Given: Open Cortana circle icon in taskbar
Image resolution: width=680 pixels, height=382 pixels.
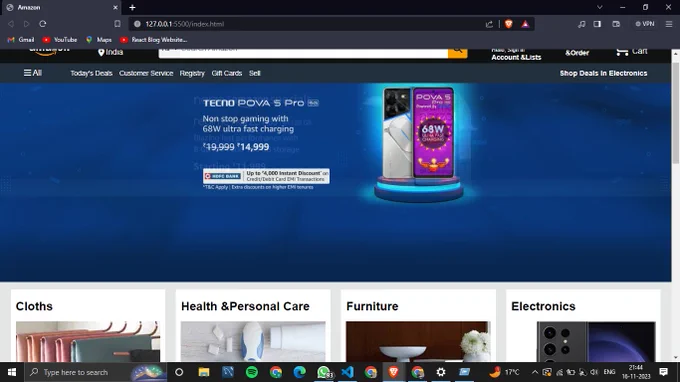Looking at the screenshot, I should tap(179, 372).
